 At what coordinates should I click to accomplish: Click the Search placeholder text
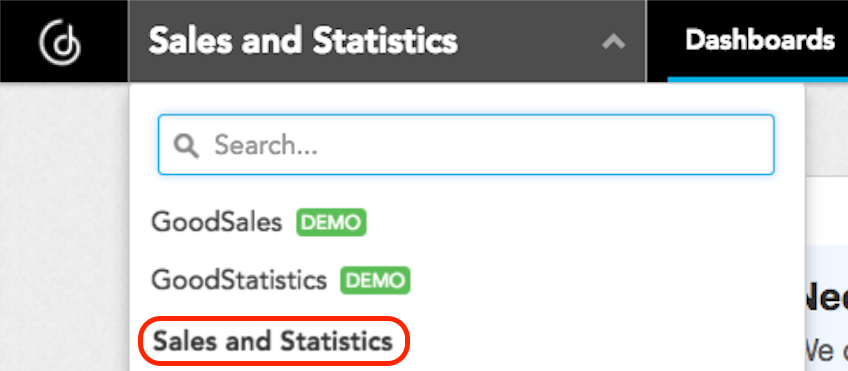point(266,145)
